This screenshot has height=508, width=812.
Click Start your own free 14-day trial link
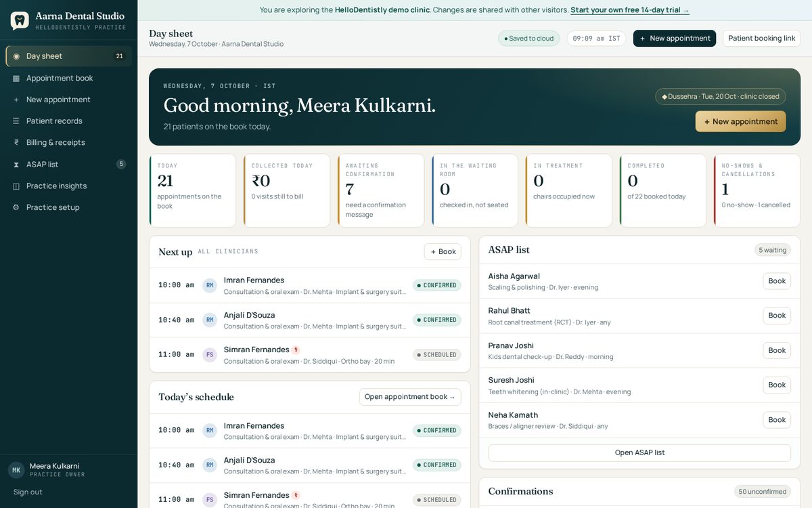coord(630,10)
